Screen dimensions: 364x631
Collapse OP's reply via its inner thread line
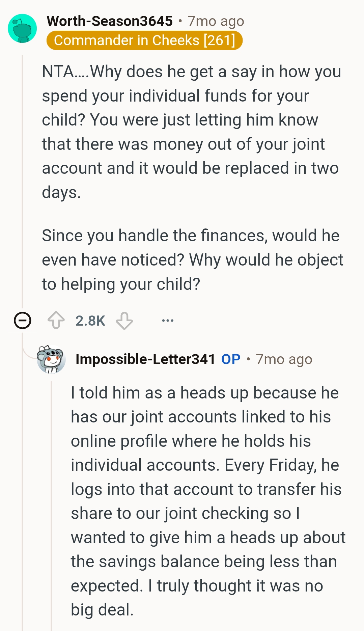point(51,506)
